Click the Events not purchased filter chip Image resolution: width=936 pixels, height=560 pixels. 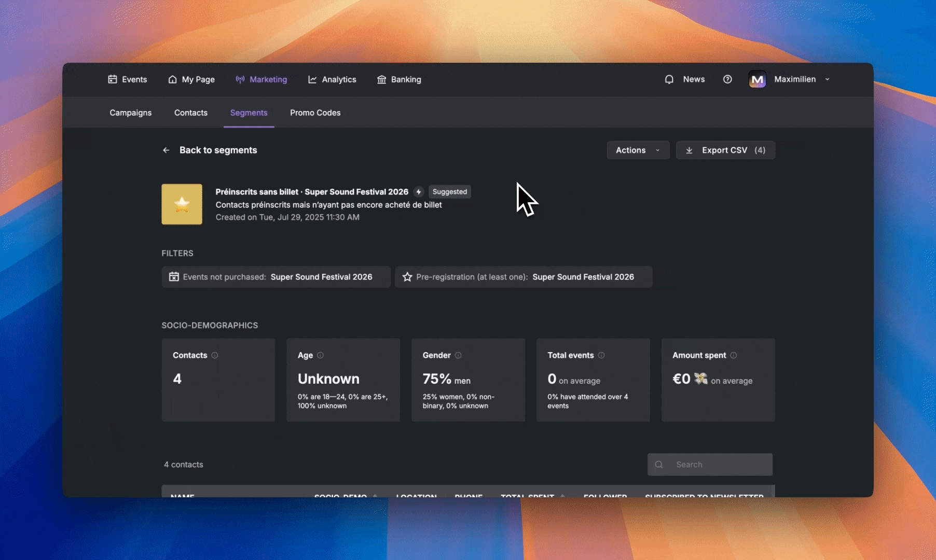(276, 277)
